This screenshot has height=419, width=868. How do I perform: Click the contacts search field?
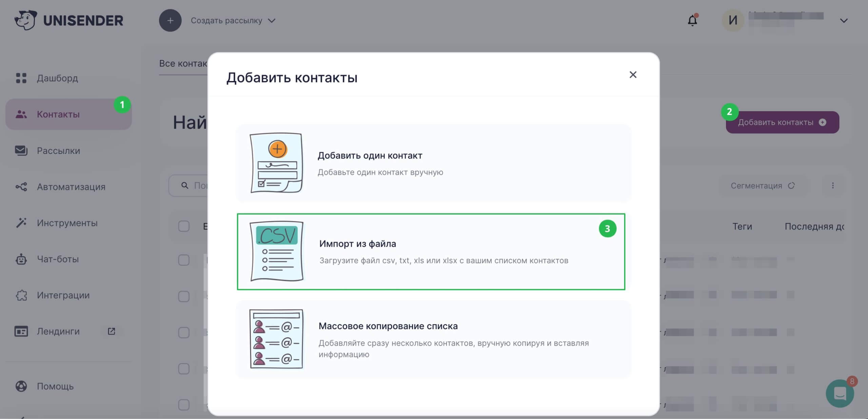click(x=188, y=186)
